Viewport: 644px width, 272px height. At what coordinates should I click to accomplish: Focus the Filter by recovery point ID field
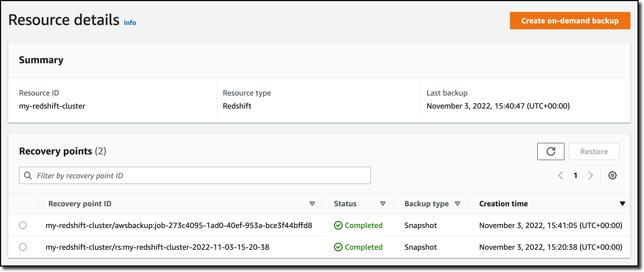pos(195,175)
